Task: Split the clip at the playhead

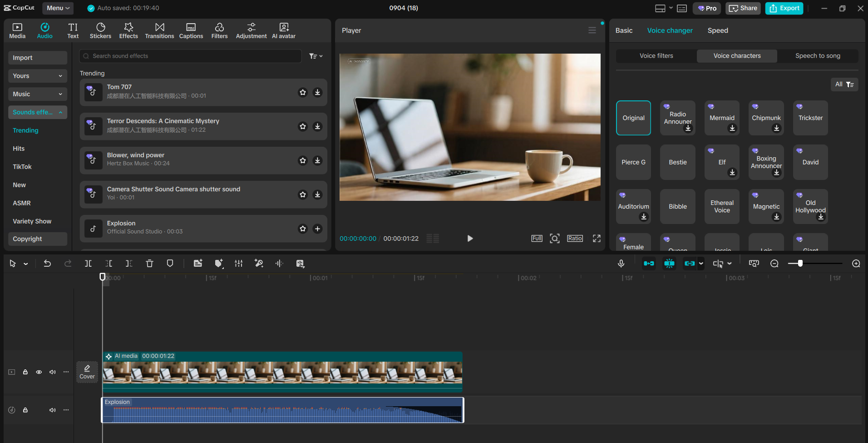Action: [x=88, y=264]
